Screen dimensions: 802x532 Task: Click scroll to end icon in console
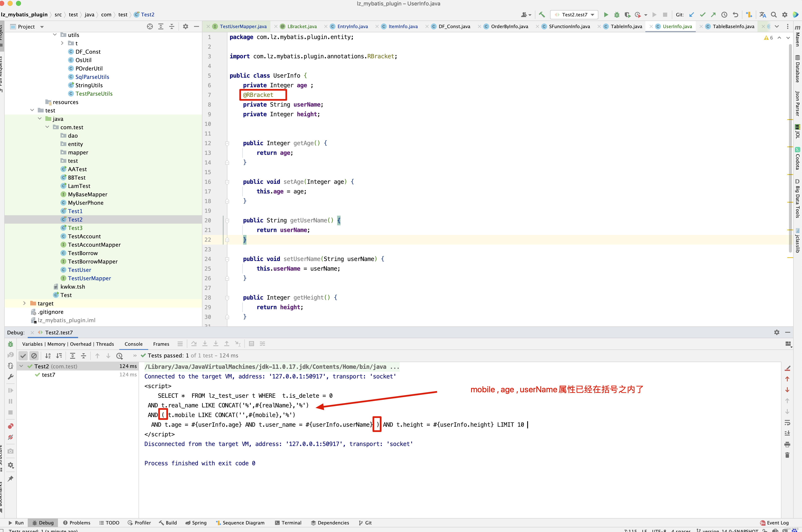(x=787, y=433)
